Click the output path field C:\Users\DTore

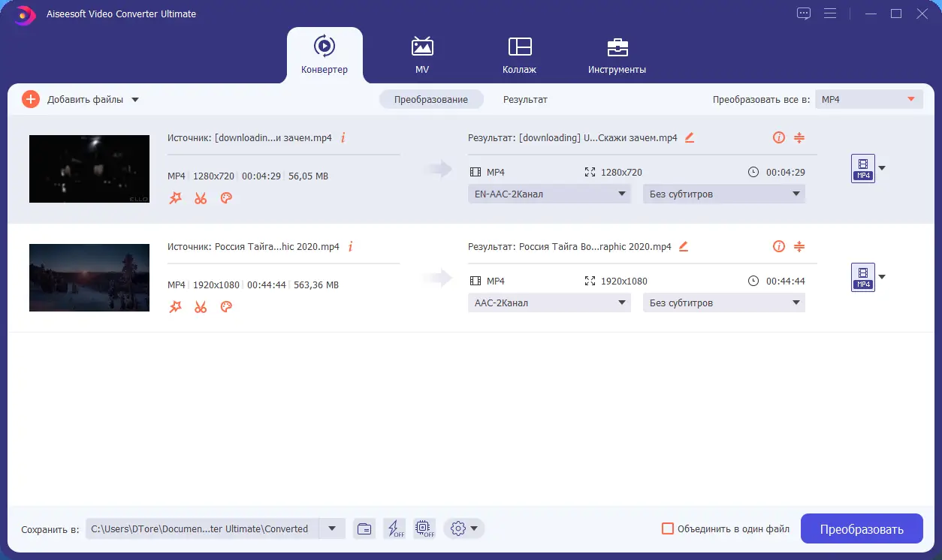point(201,528)
